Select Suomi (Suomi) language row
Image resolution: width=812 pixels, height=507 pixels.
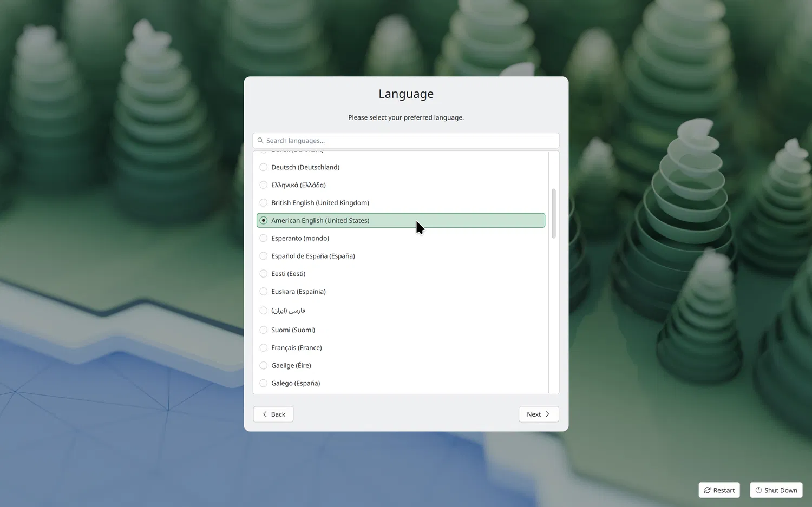click(x=401, y=330)
